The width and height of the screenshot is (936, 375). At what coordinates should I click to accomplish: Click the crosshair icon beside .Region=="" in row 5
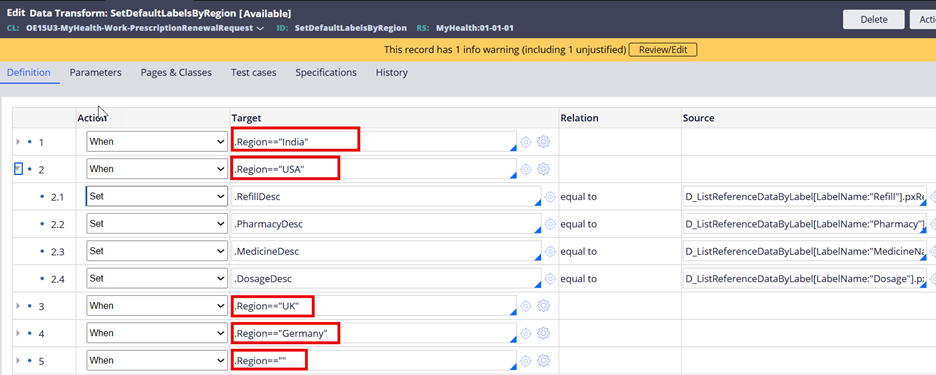click(525, 360)
